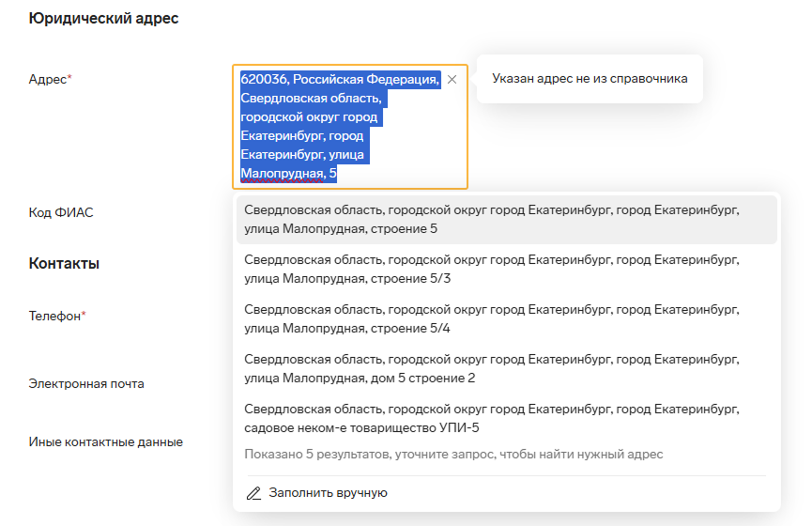Select suggestion ending in строение 5/3

coord(507,269)
